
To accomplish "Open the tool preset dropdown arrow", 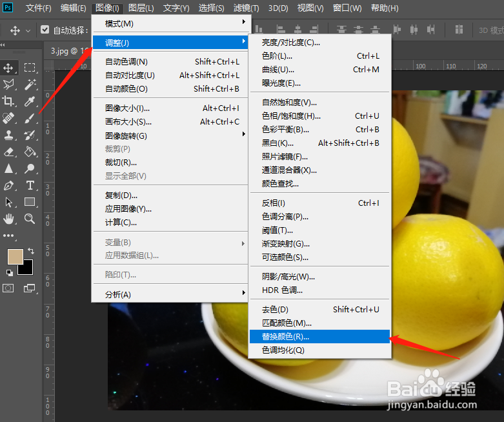I will (28, 31).
